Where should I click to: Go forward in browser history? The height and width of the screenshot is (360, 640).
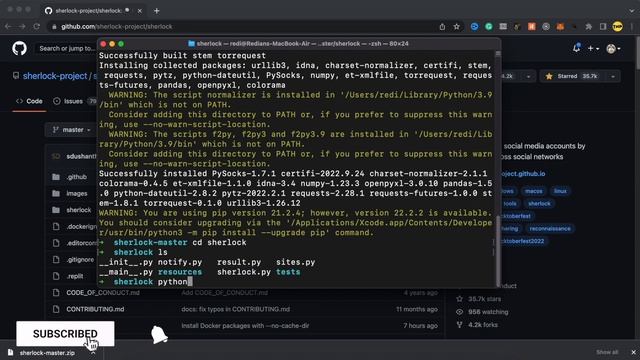click(x=22, y=27)
